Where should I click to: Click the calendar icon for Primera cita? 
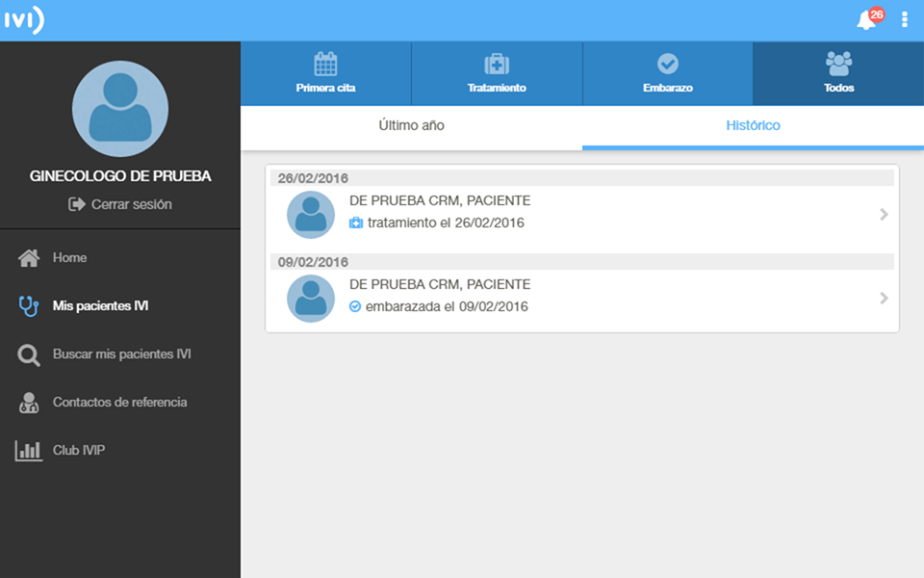point(325,64)
